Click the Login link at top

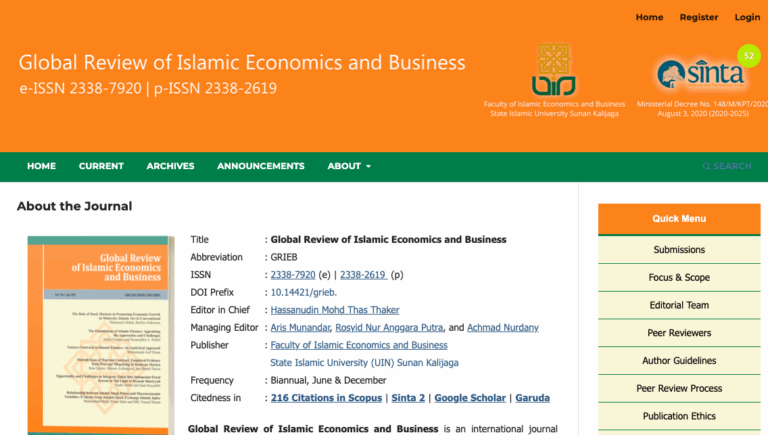point(747,17)
